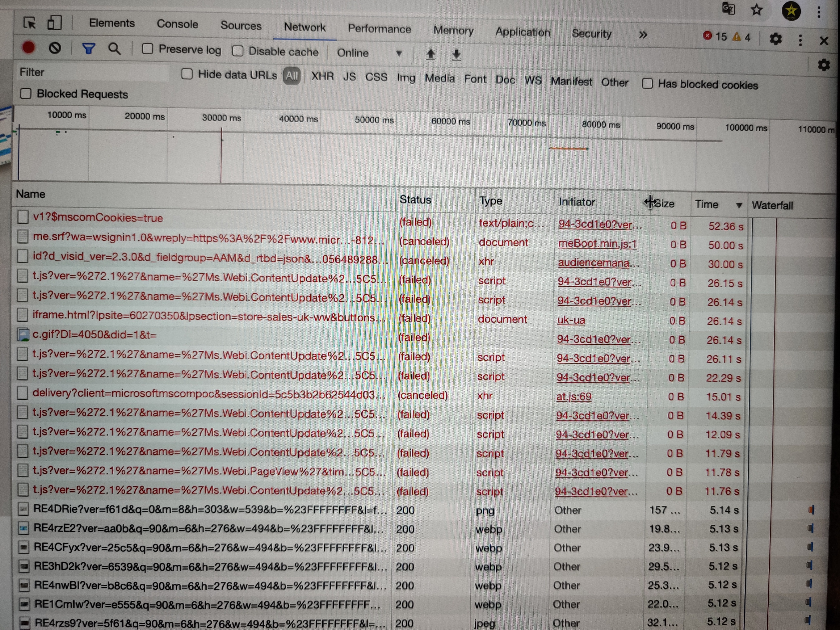Select request RE4DRie?ver=f61d png row
Screen dimensions: 840x630
pos(380,510)
